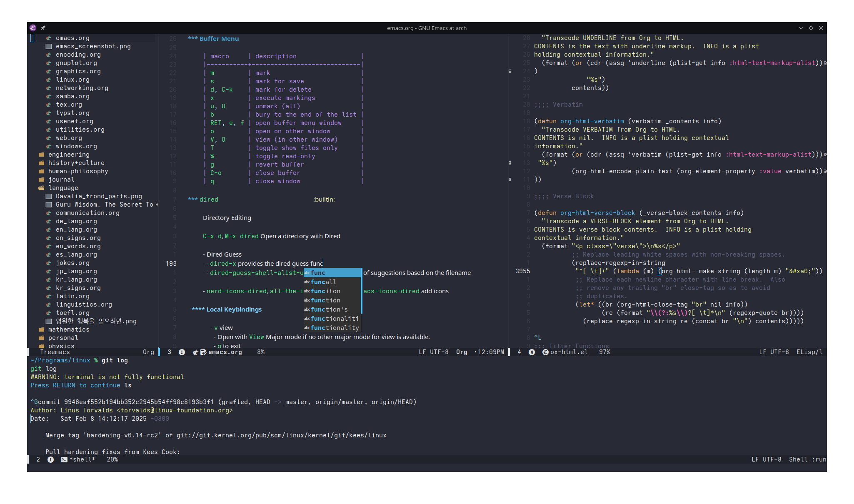Expand the mathematics folder
Screen dimensions: 854x504
point(41,329)
